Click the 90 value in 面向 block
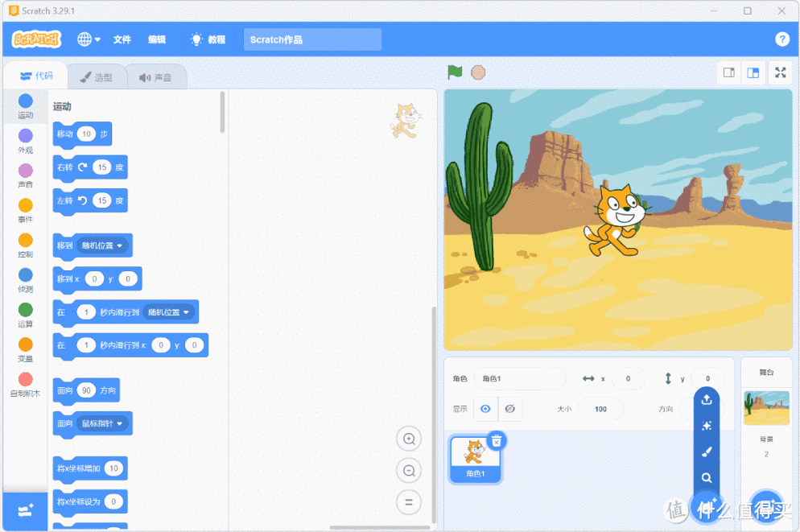 click(x=87, y=390)
